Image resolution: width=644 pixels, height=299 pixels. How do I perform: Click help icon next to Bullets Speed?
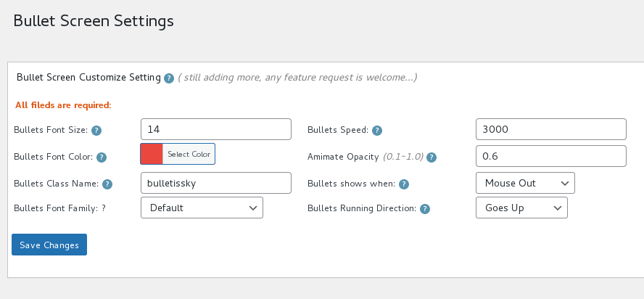point(377,131)
